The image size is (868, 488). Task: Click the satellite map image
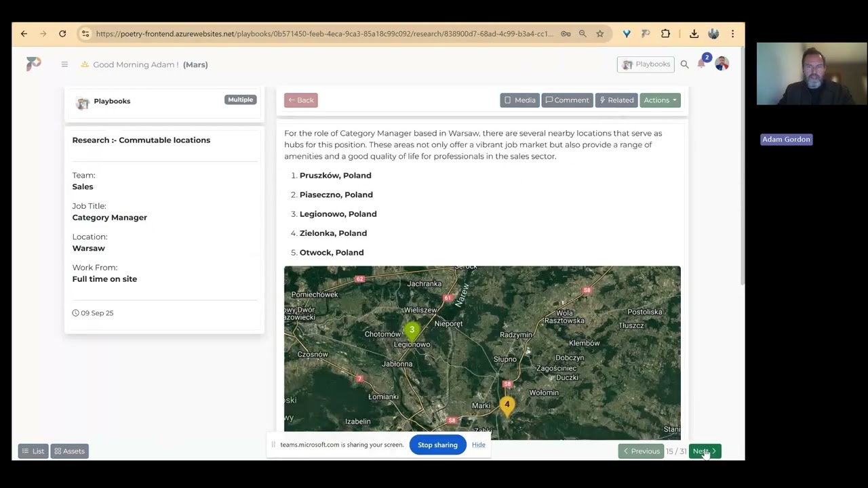482,352
